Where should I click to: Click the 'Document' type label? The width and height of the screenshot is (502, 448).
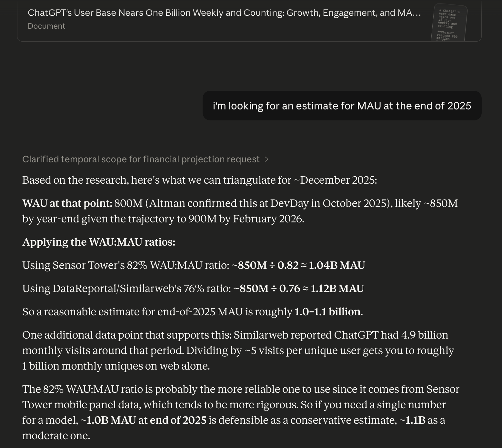46,26
